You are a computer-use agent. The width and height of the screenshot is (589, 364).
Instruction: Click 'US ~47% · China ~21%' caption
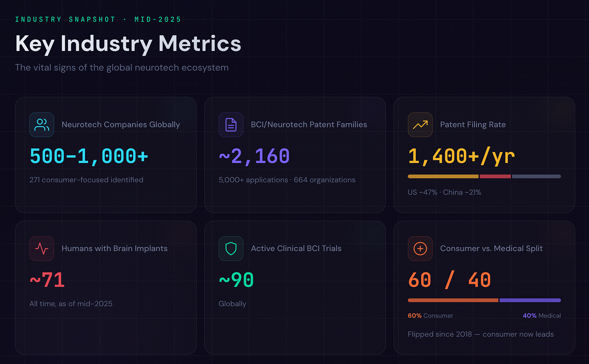pyautogui.click(x=445, y=193)
